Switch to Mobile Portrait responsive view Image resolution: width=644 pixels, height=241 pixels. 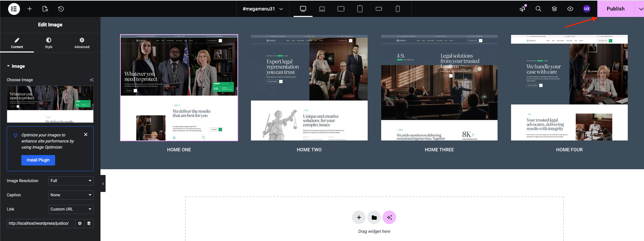[x=398, y=9]
